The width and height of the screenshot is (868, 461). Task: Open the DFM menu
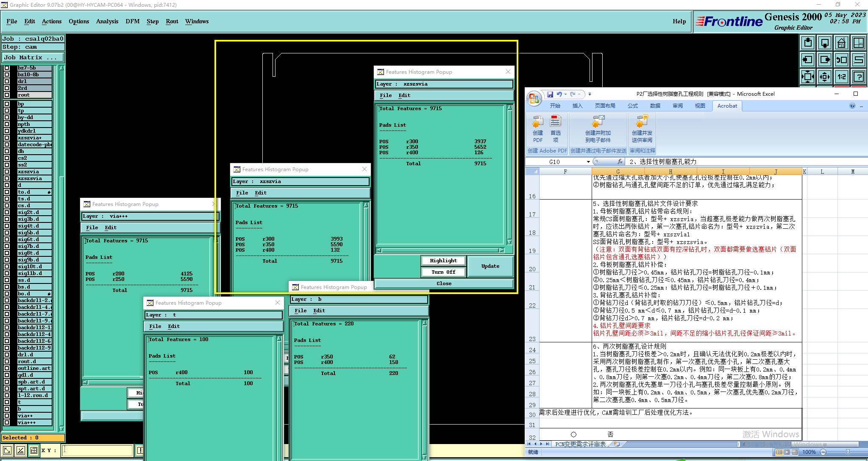pyautogui.click(x=132, y=21)
